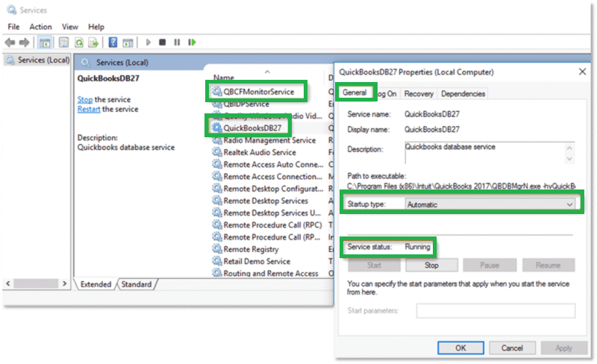Open the Help toolbar icon
This screenshot has width=597, height=364.
113,43
